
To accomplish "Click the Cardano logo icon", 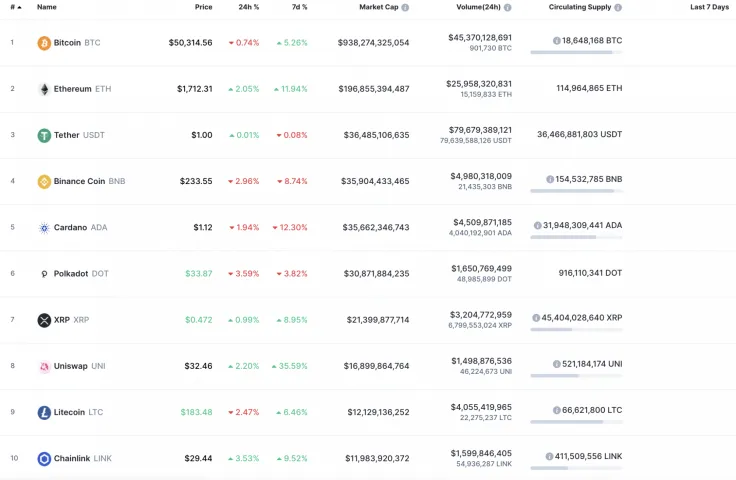I will point(44,227).
